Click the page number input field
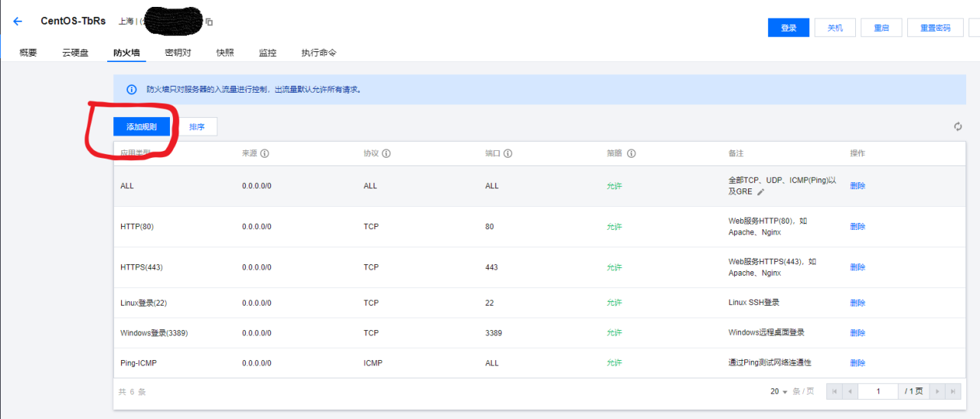 tap(877, 391)
